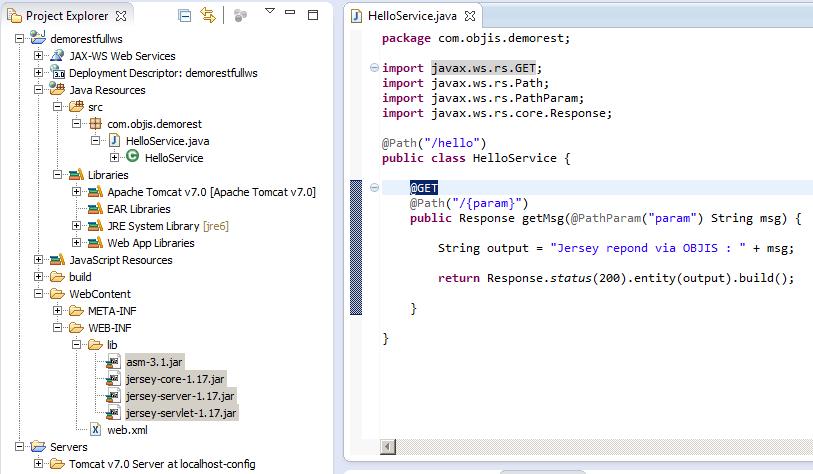Screen dimensions: 813x474
Task: Maximize the Project Explorer panel
Action: coord(314,14)
